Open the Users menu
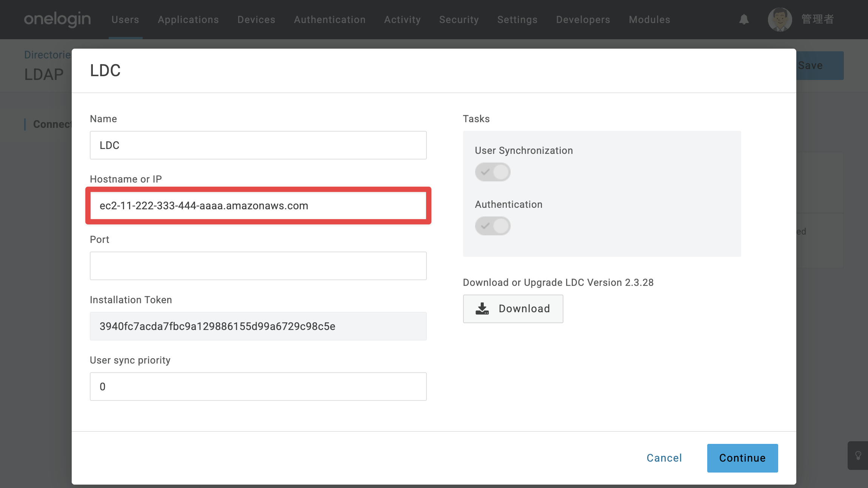Screen dimensions: 868x488 tap(125, 20)
